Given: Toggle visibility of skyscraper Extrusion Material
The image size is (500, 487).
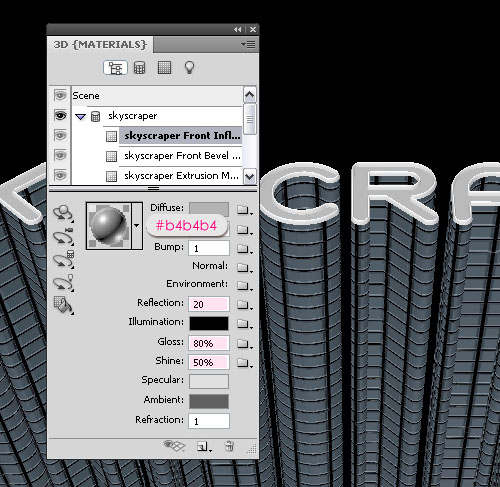Looking at the screenshot, I should tap(60, 176).
